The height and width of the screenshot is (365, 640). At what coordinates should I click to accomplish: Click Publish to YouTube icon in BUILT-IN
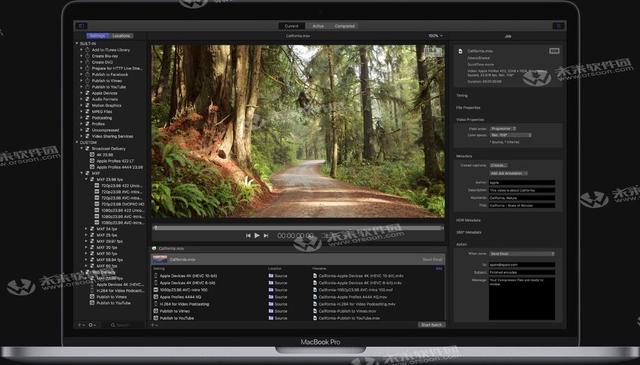87,87
